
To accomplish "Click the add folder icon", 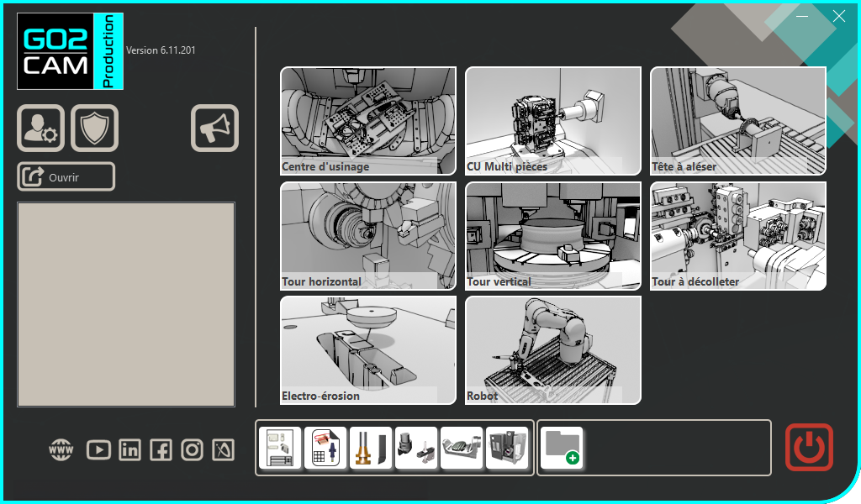I will pos(562,447).
